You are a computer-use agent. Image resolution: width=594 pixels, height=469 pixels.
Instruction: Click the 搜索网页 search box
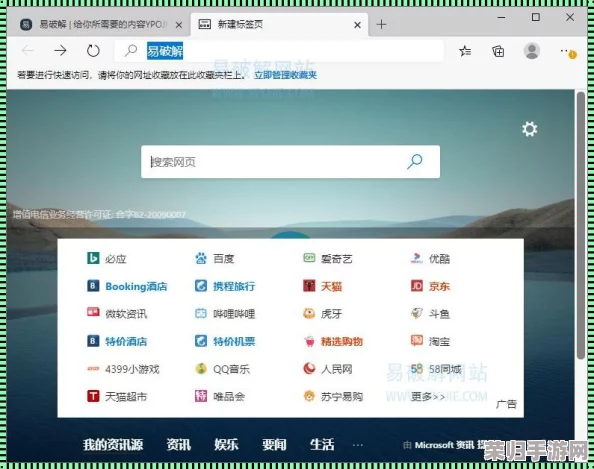[x=290, y=161]
